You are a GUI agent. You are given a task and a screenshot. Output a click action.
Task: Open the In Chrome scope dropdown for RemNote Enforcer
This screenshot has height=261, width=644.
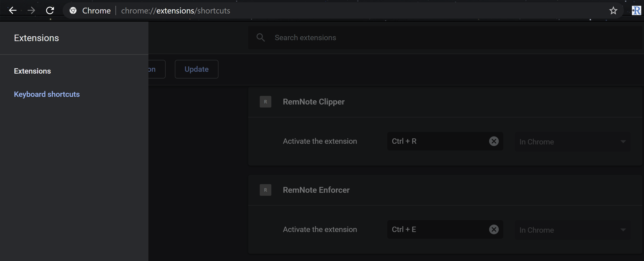573,230
